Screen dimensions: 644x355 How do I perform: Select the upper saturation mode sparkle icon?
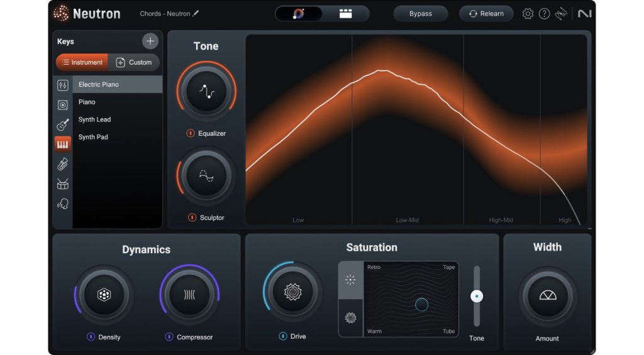coord(350,280)
